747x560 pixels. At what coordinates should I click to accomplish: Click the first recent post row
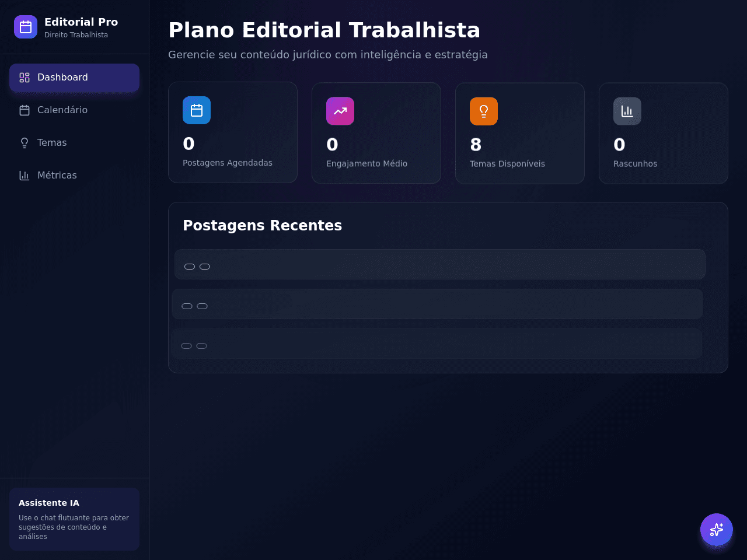440,264
